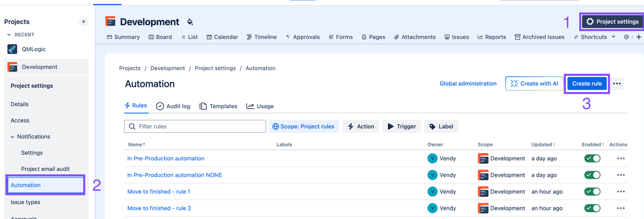The width and height of the screenshot is (644, 219).
Task: Click the Create rule button
Action: point(587,83)
